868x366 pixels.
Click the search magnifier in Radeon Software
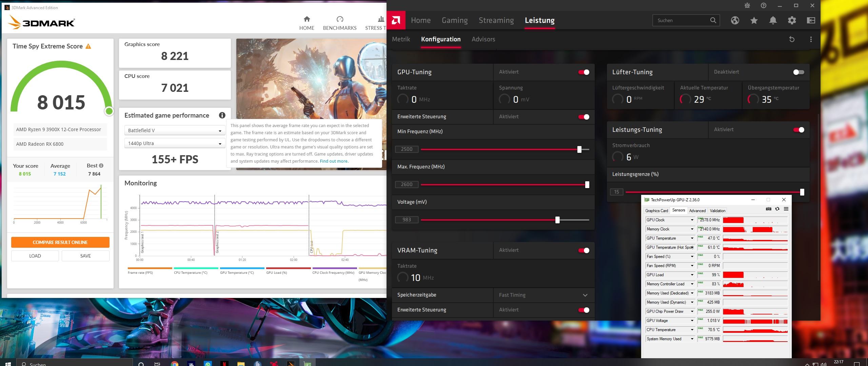[713, 20]
